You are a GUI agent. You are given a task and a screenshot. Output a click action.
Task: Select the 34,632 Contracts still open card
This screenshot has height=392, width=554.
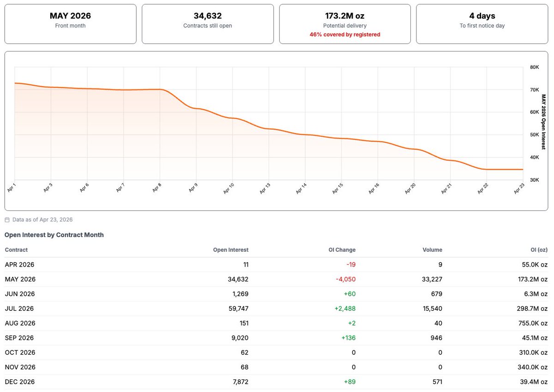point(208,24)
